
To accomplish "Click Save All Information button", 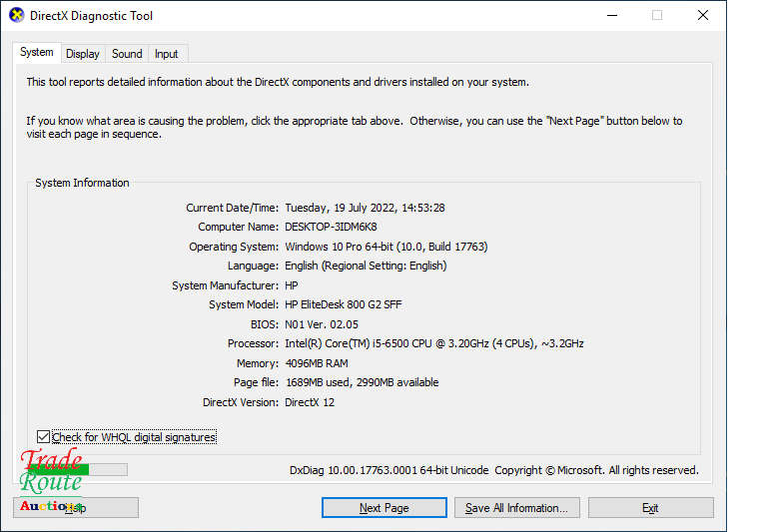I will pos(516,508).
